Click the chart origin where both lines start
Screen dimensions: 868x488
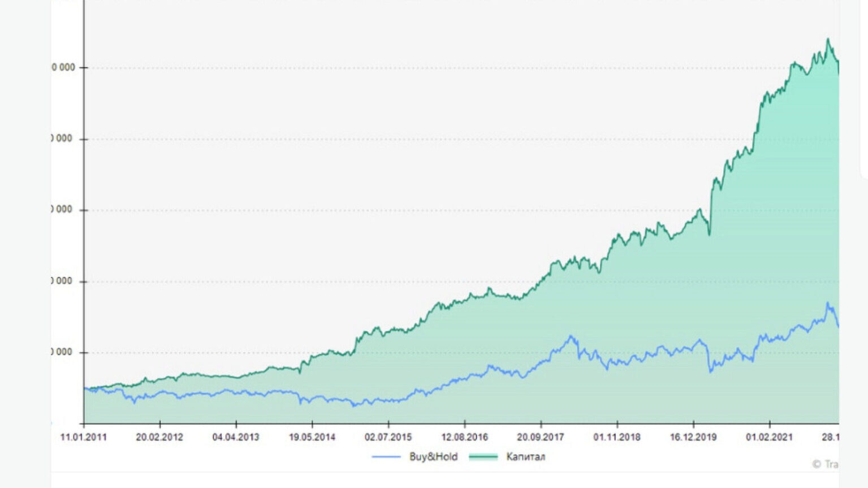pos(84,388)
